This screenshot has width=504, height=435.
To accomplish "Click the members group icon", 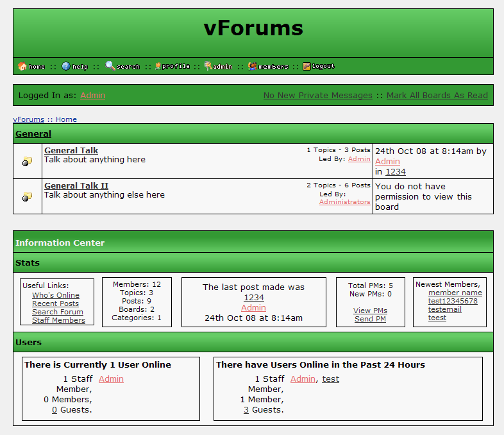I will pyautogui.click(x=253, y=66).
